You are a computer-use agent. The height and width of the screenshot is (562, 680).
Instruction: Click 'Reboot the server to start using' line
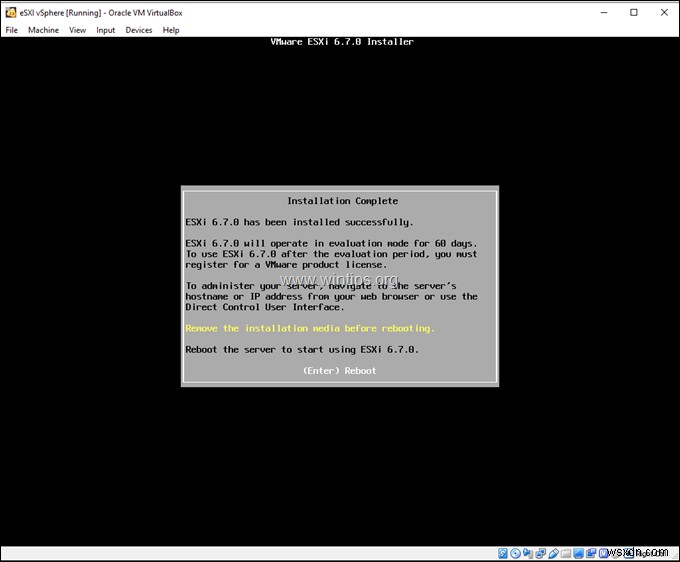point(302,350)
